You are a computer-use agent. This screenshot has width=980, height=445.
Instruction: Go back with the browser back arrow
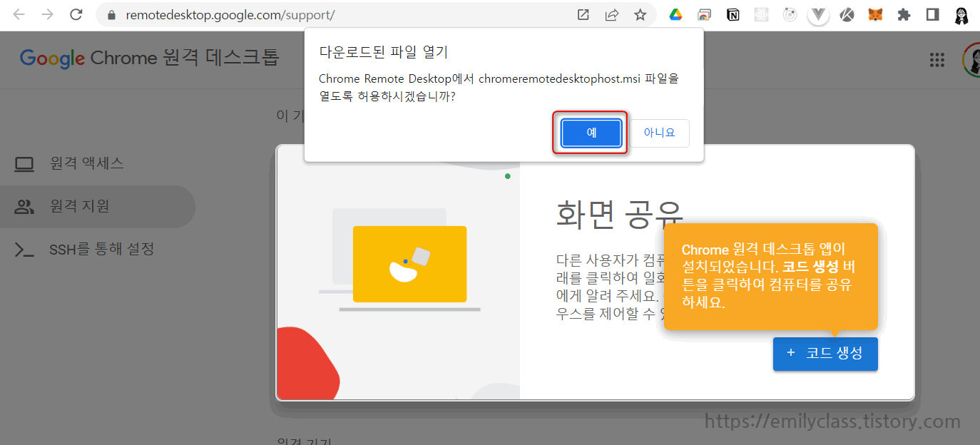coord(19,15)
